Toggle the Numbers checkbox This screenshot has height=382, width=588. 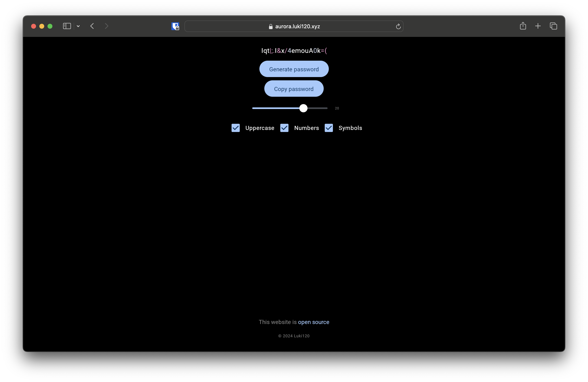click(x=284, y=128)
